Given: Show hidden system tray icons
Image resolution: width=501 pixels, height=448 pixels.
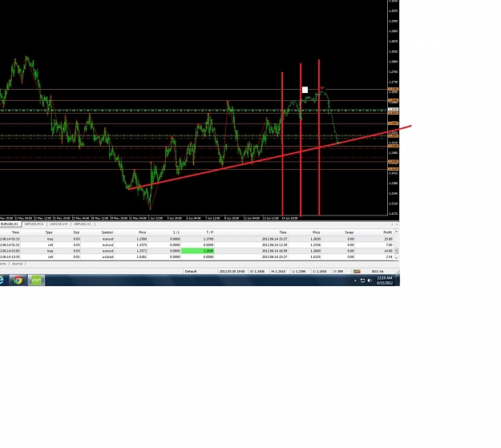Looking at the screenshot, I should pos(355,281).
